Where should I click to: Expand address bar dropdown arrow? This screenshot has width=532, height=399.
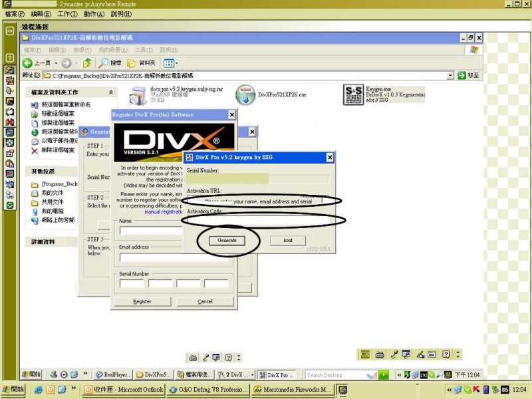[450, 75]
